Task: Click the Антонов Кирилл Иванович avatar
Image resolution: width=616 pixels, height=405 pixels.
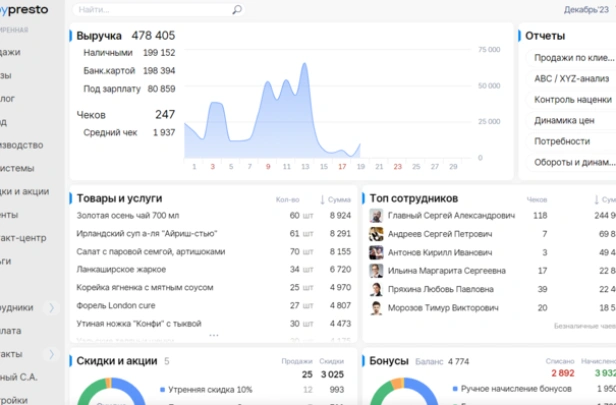Action: 377,252
